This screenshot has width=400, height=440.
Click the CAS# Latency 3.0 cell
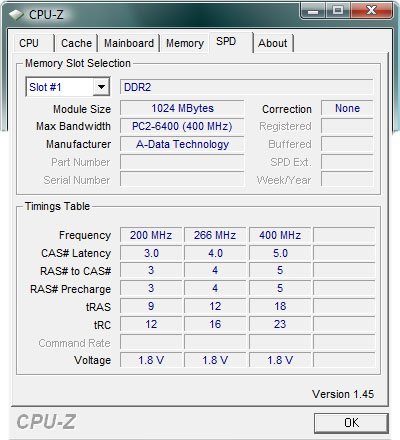pyautogui.click(x=151, y=253)
